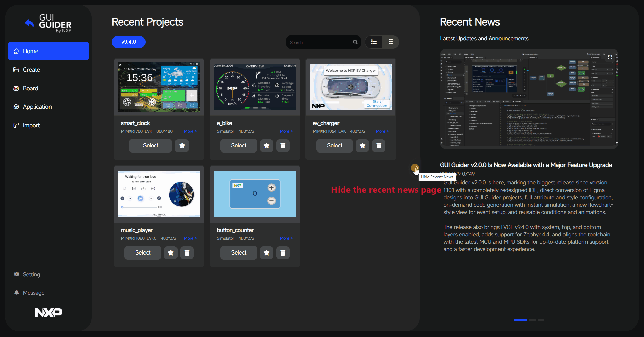Select the music_player project

[143, 253]
